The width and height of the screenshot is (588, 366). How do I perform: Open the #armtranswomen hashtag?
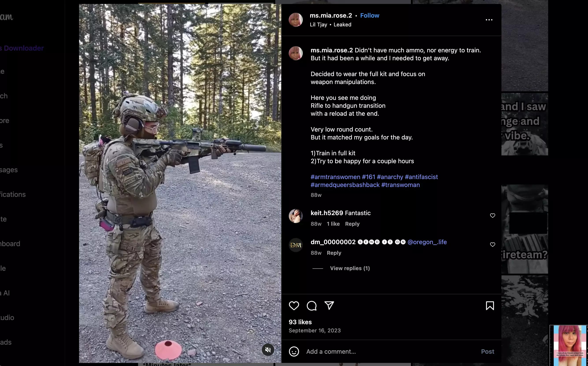pos(335,177)
